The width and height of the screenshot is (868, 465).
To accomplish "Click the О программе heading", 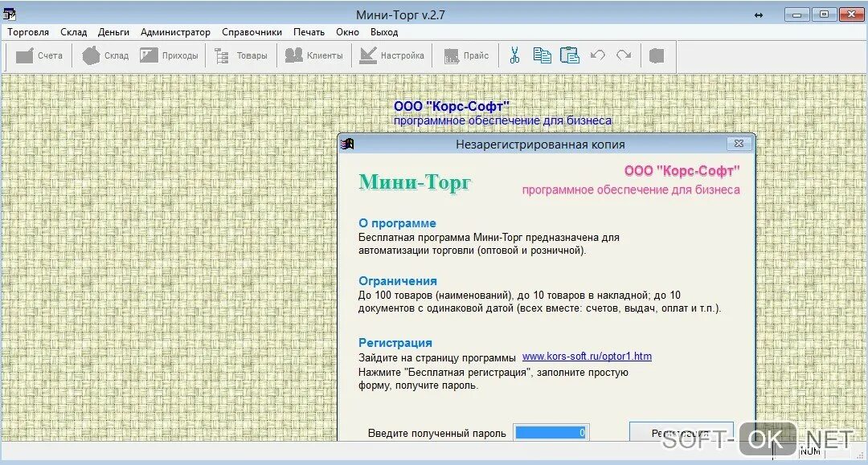I will click(397, 223).
